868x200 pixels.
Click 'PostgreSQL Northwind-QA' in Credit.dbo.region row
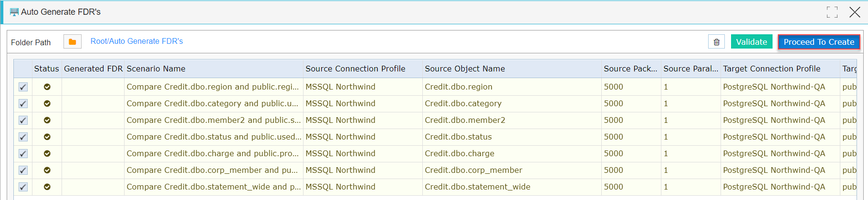tap(774, 87)
